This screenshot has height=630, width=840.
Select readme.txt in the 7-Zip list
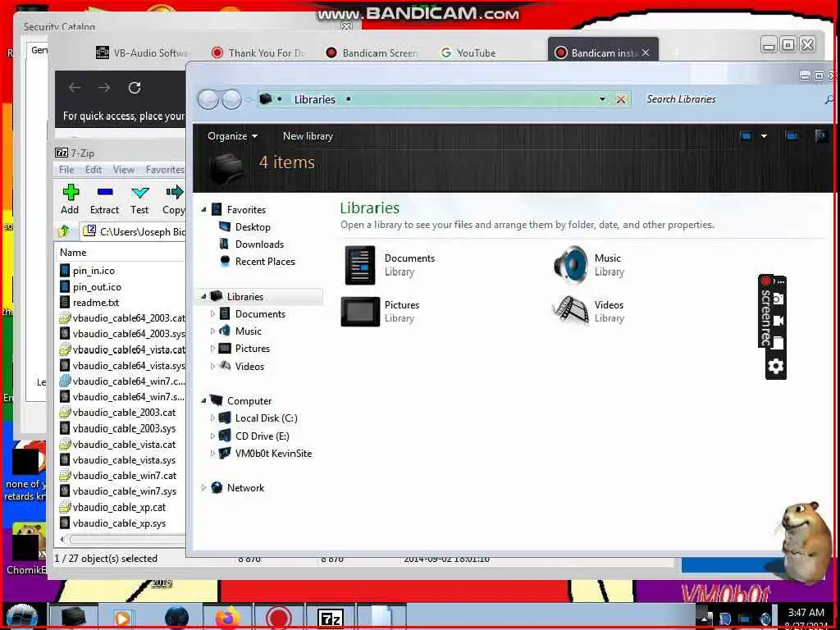96,303
